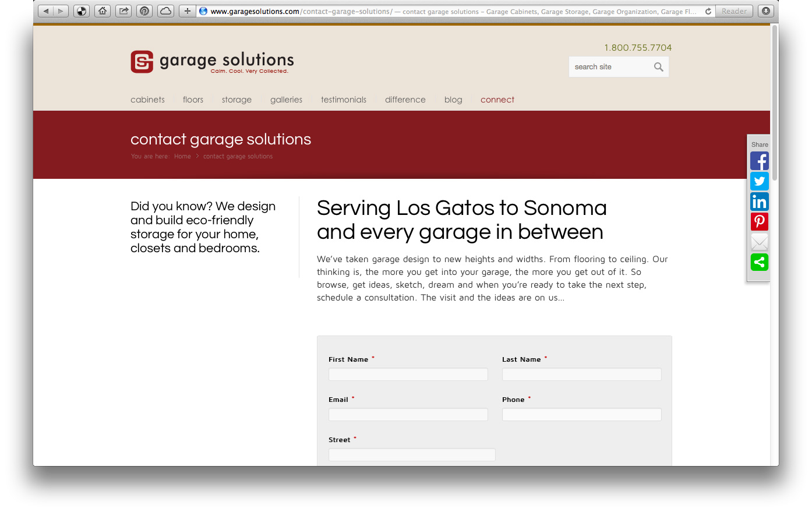812x512 pixels.
Task: Open the Top Sites globe toolbar button
Action: [82, 11]
